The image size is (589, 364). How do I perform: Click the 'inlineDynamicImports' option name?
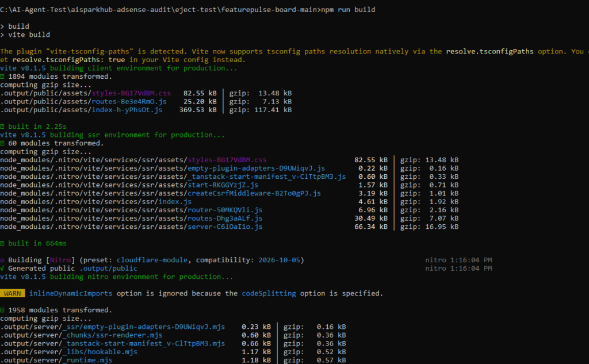[71, 293]
